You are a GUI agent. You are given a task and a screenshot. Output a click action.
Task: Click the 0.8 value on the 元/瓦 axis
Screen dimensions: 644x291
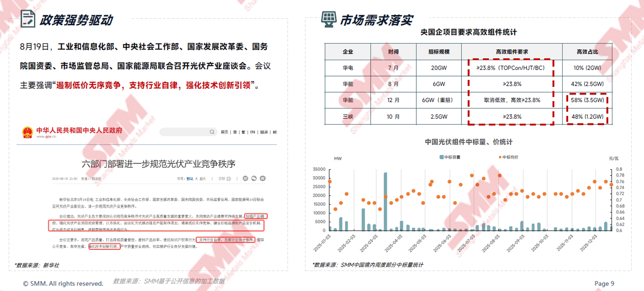[x=619, y=169]
